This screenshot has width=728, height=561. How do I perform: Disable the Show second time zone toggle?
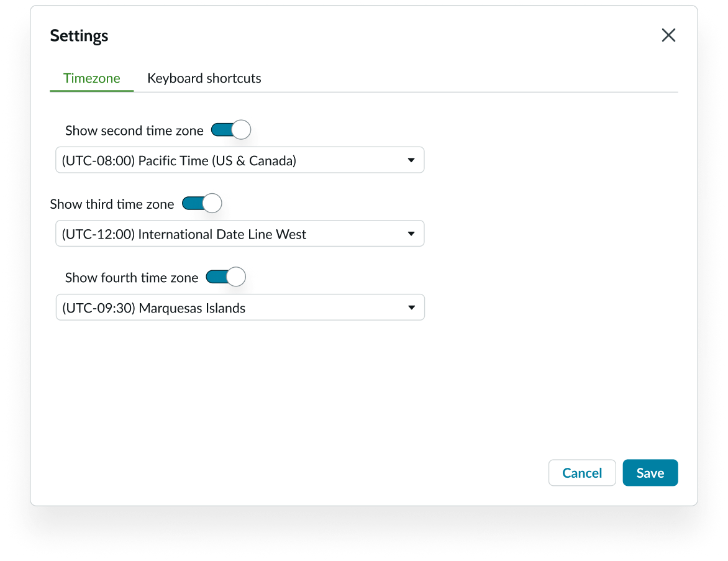tap(230, 129)
